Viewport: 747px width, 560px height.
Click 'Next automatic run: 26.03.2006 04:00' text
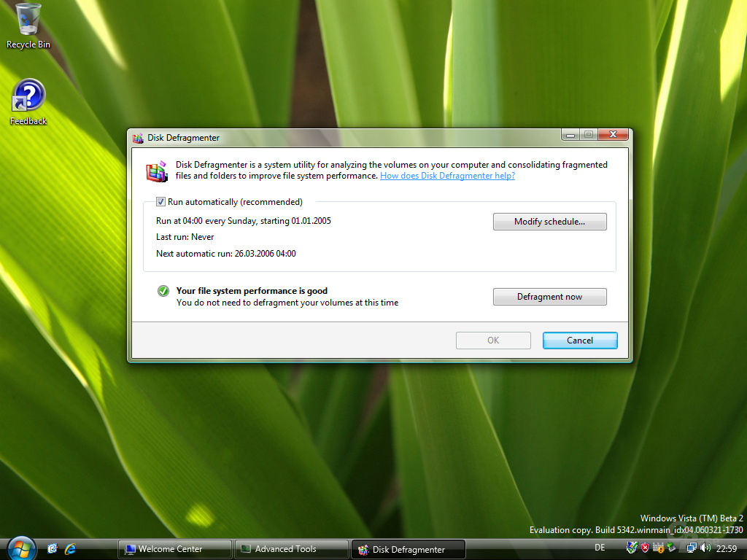point(226,254)
